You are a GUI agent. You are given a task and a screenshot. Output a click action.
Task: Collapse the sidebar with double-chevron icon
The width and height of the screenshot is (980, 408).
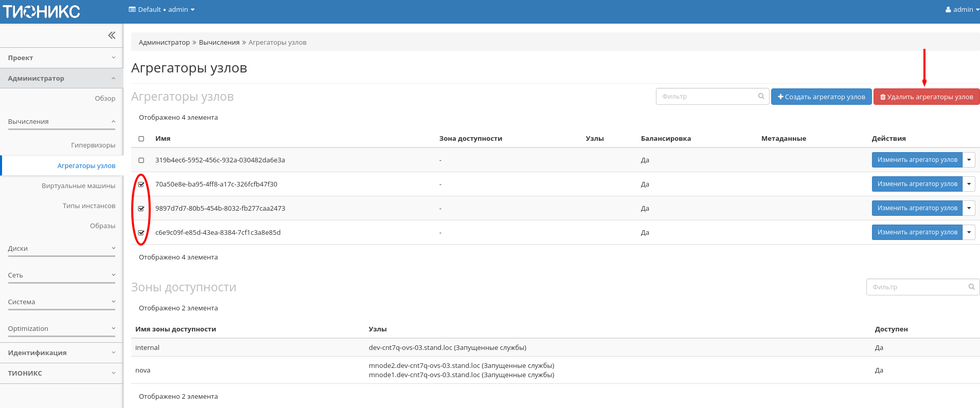coord(112,35)
